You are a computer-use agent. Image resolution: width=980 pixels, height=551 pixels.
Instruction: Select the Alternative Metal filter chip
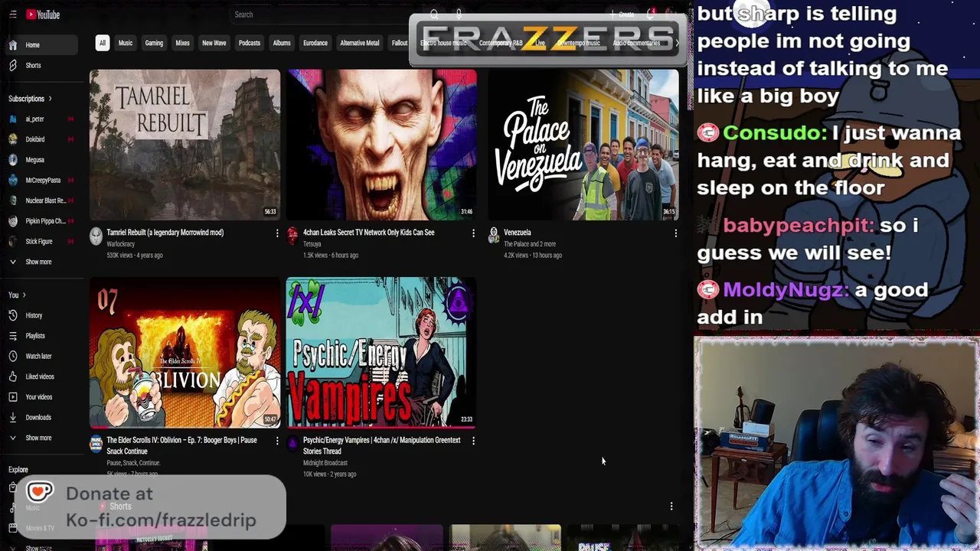[x=360, y=43]
